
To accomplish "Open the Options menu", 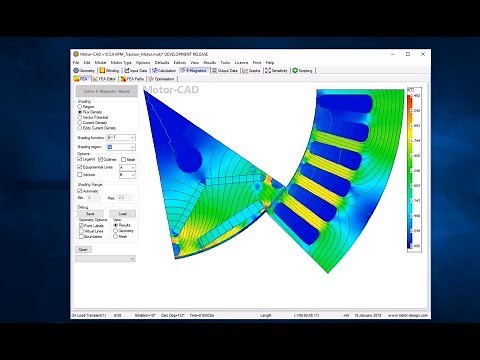I will pyautogui.click(x=143, y=63).
